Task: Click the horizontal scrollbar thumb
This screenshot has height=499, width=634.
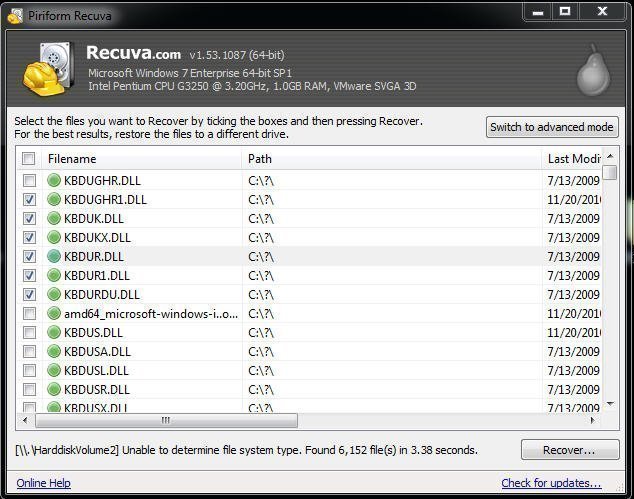Action: click(x=166, y=420)
